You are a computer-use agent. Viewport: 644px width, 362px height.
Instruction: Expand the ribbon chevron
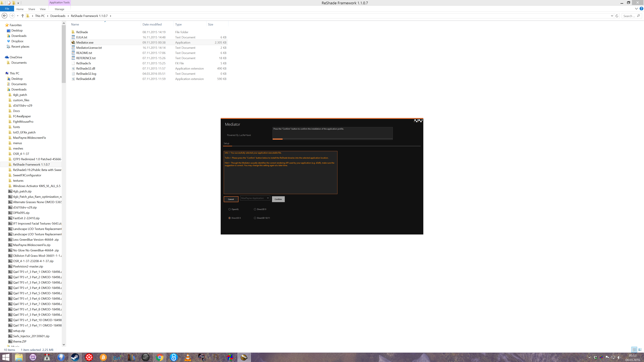(x=636, y=9)
